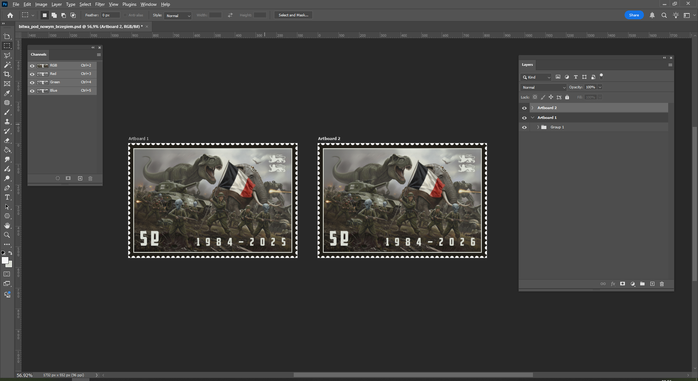Toggle layer filtering switch on/off
The height and width of the screenshot is (381, 698).
tap(601, 76)
